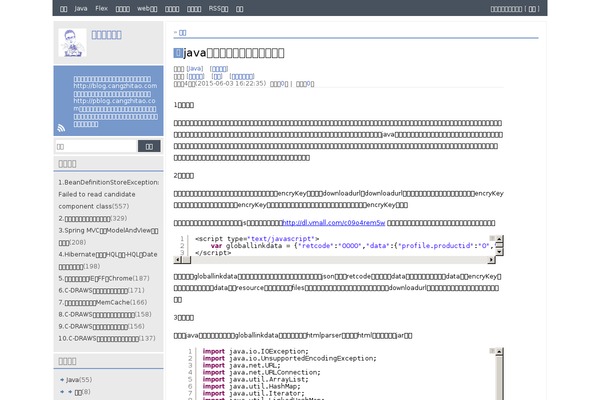Click the arrow icon before Java(55)

(62, 380)
